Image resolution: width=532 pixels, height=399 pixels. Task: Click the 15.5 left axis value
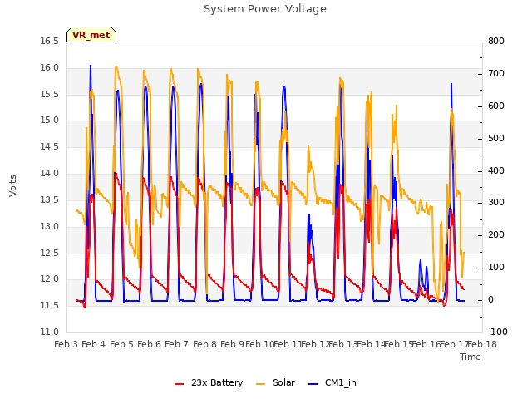click(50, 94)
